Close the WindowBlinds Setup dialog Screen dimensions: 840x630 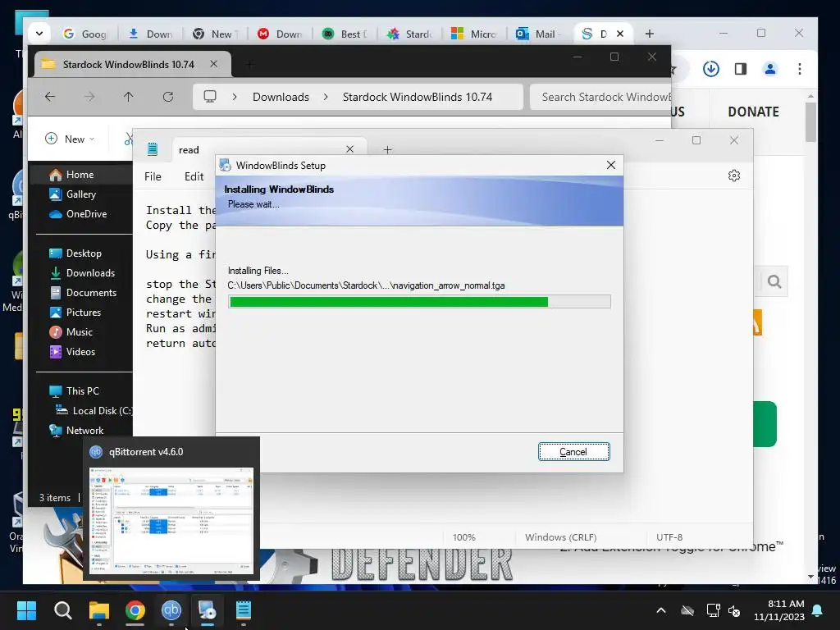point(610,165)
